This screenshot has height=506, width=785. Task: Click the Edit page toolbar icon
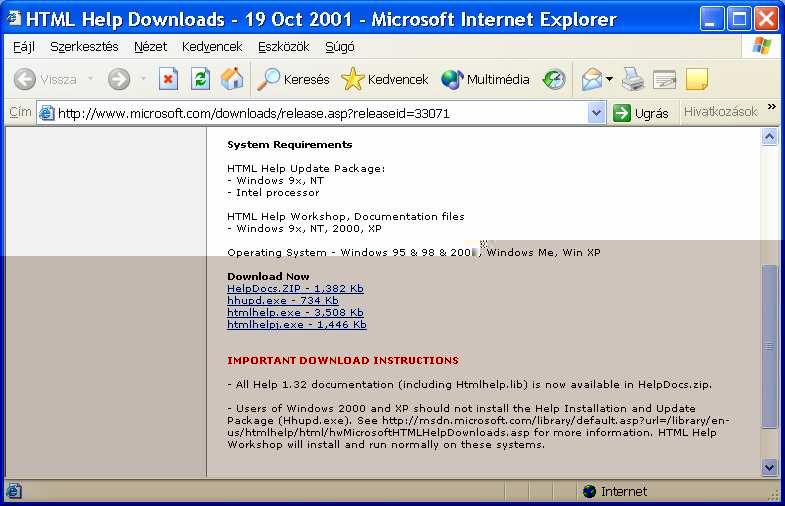tap(664, 79)
